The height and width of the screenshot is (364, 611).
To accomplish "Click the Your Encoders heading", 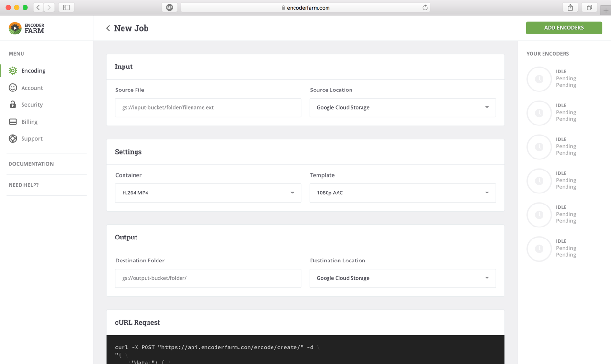I will coord(548,54).
